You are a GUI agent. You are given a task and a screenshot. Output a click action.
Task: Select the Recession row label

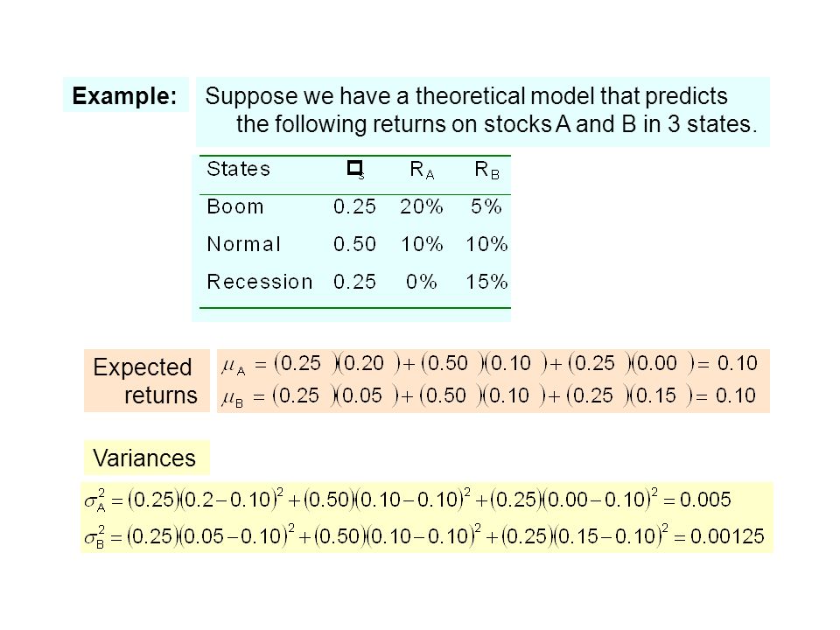pyautogui.click(x=260, y=282)
